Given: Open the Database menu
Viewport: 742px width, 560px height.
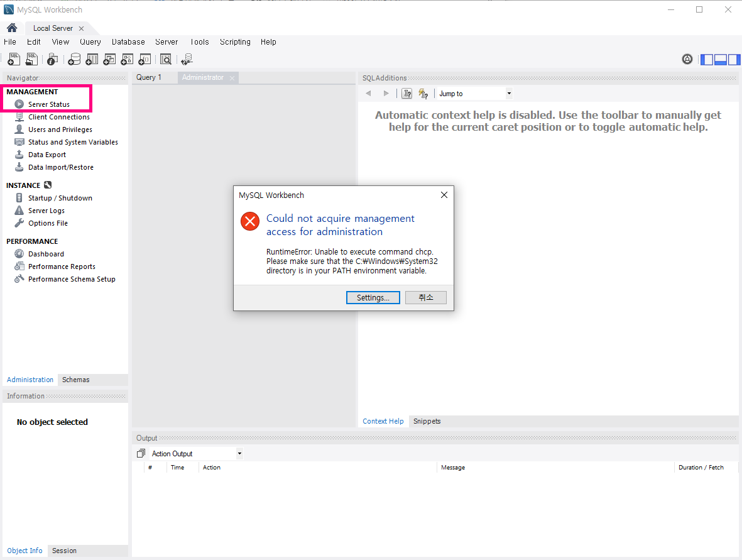Looking at the screenshot, I should click(128, 41).
